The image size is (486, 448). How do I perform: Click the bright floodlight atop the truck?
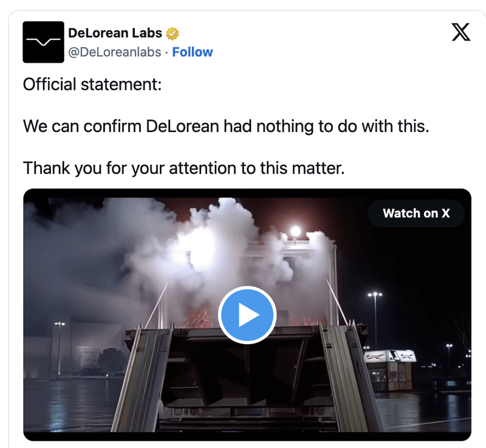point(295,231)
